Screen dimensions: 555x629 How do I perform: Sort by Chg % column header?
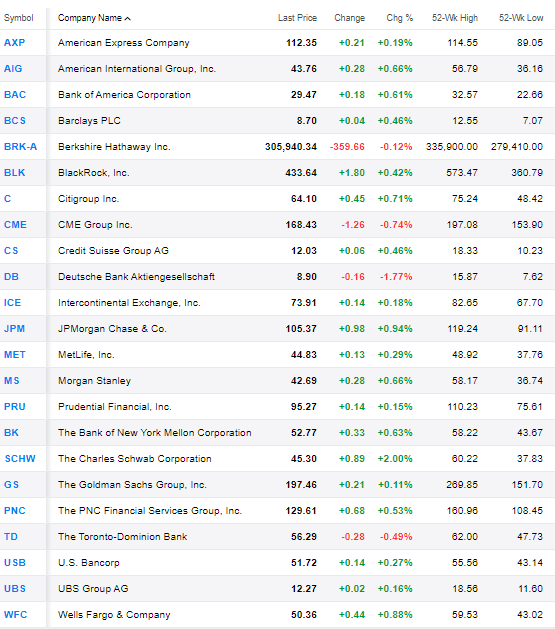click(x=399, y=18)
